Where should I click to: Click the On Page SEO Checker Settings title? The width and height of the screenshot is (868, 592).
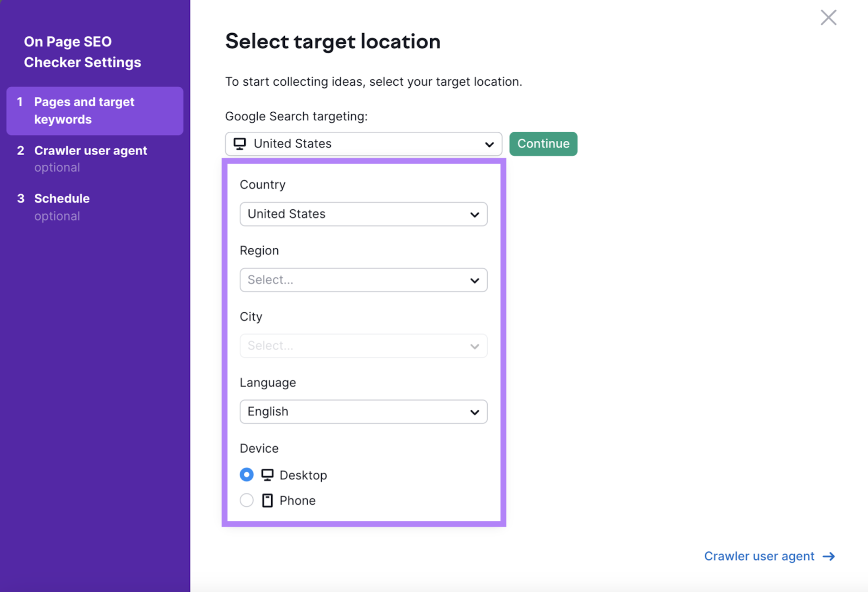click(x=82, y=52)
